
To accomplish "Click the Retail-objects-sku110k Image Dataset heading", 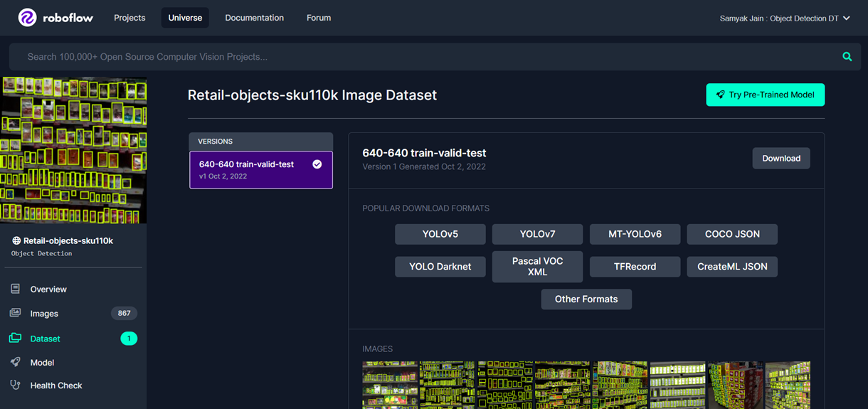I will pos(312,95).
